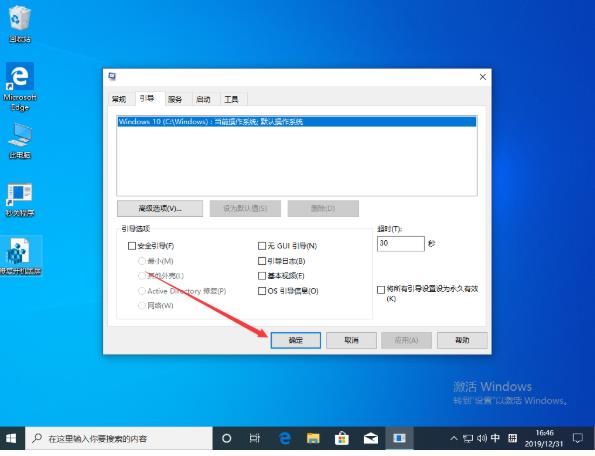This screenshot has height=456, width=595.
Task: Click the Cortana circle icon
Action: coord(227,439)
